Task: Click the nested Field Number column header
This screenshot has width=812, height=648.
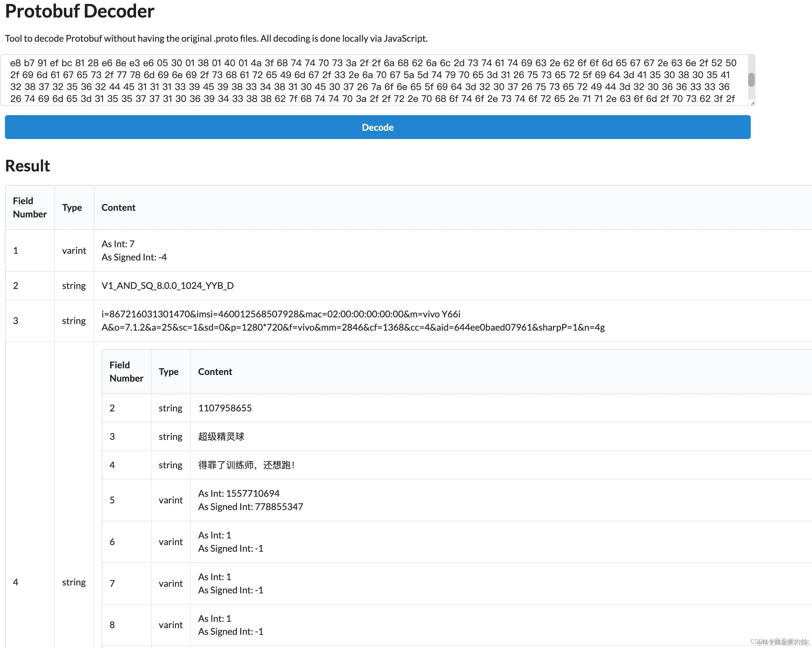Action: point(126,371)
